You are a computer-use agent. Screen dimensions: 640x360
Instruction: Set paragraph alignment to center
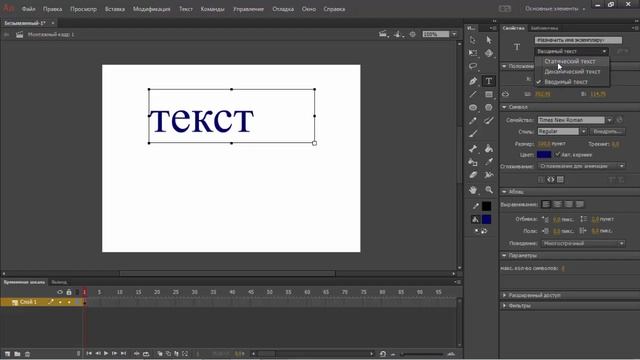pos(557,204)
